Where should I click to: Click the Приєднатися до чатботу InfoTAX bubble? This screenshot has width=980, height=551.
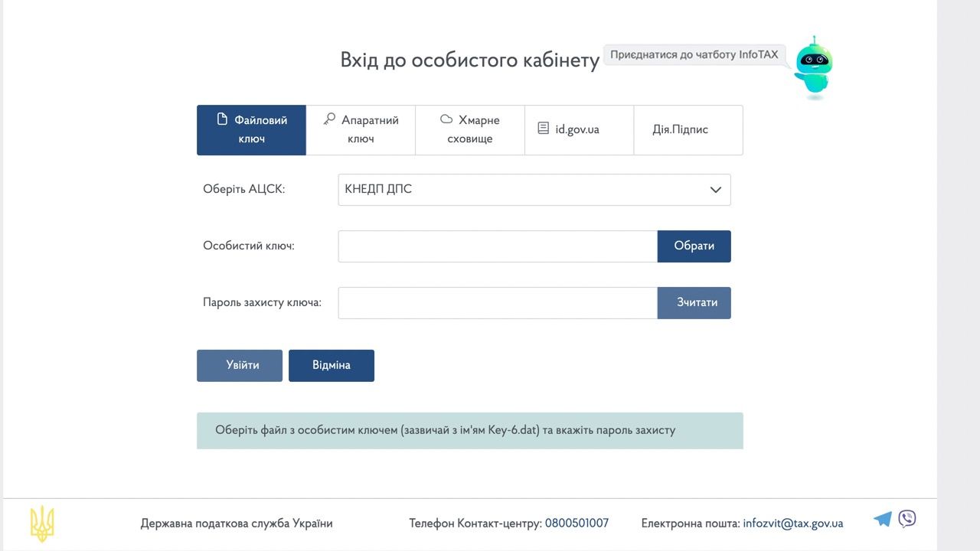click(x=694, y=55)
